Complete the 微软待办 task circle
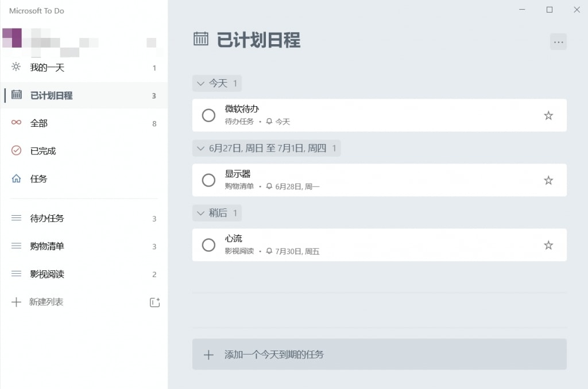This screenshot has height=389, width=588. (208, 115)
